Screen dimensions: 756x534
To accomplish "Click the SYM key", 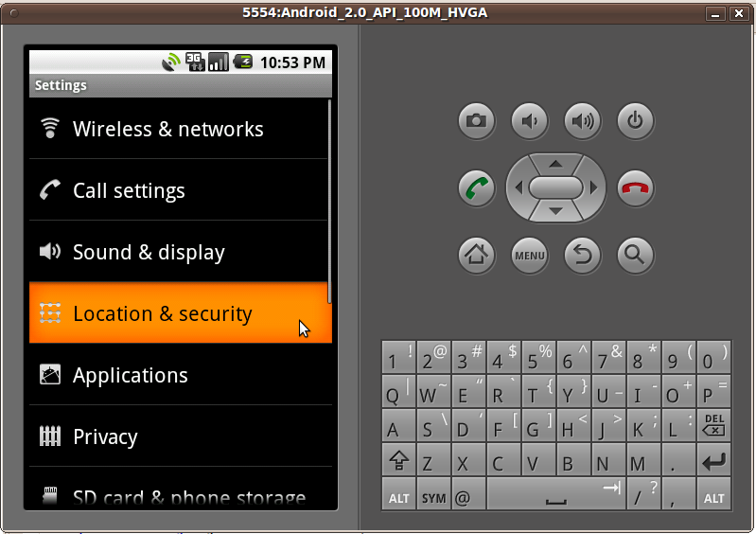I will pos(434,494).
